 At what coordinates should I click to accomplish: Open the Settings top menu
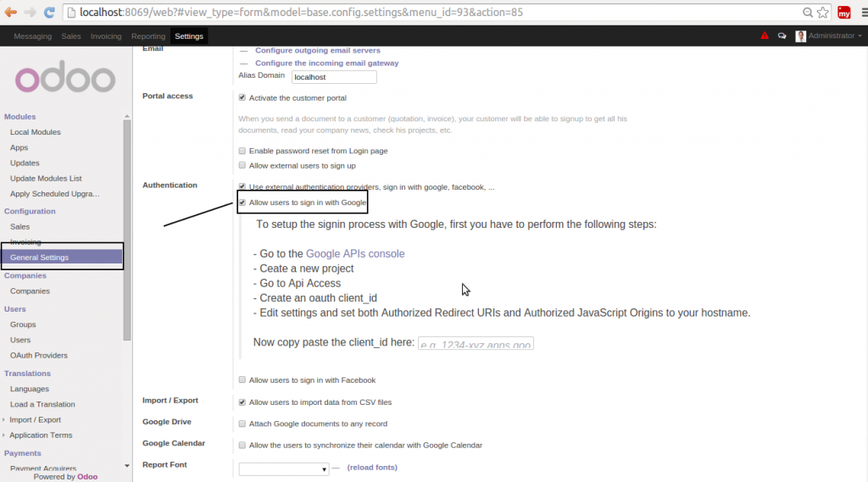click(189, 36)
